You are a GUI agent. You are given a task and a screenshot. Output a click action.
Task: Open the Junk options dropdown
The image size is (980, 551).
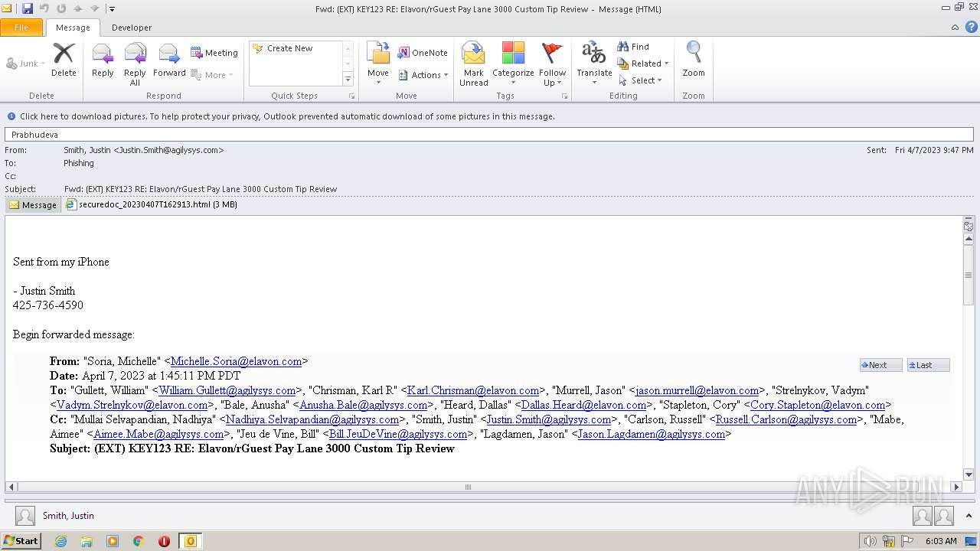25,64
